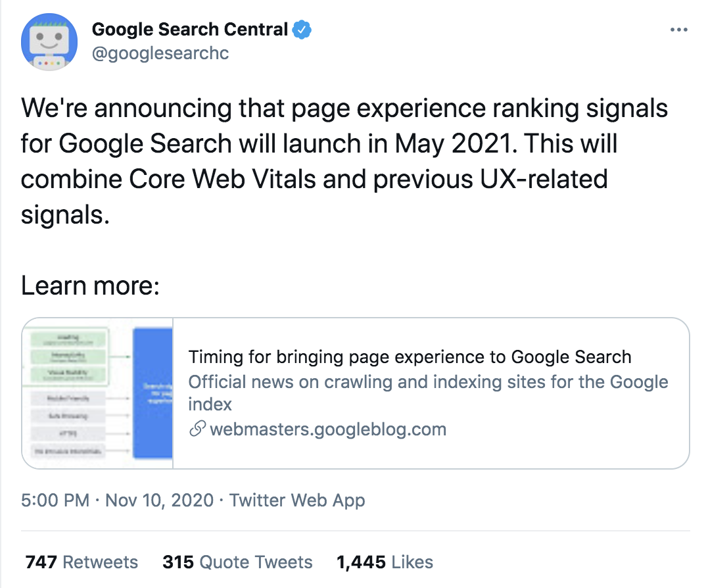The image size is (706, 588).
Task: Open the tweet's three-dot more menu
Action: coord(679,30)
